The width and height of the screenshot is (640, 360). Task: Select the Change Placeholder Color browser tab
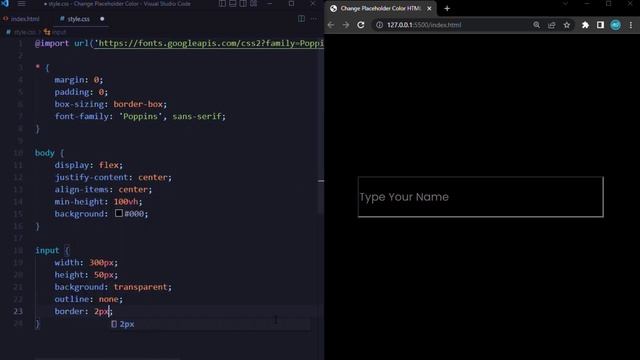(x=380, y=8)
